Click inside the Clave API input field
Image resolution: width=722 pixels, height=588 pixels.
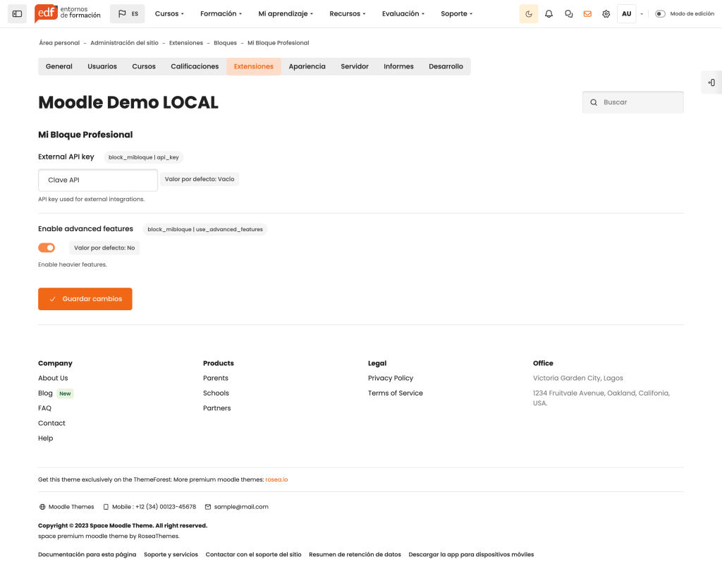point(97,180)
